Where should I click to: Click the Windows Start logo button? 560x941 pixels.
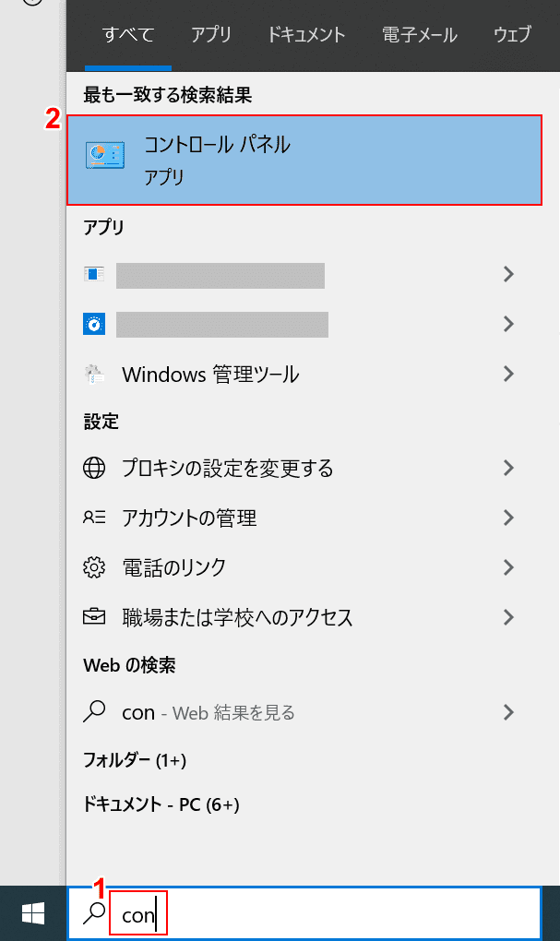point(33,913)
